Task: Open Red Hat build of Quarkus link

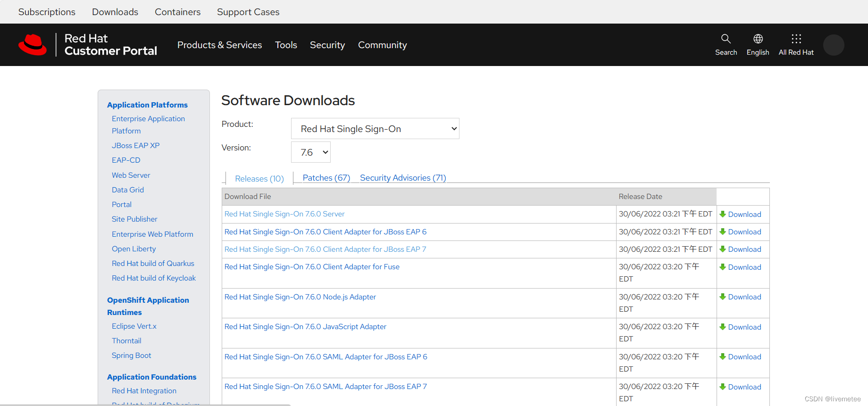Action: [x=153, y=263]
